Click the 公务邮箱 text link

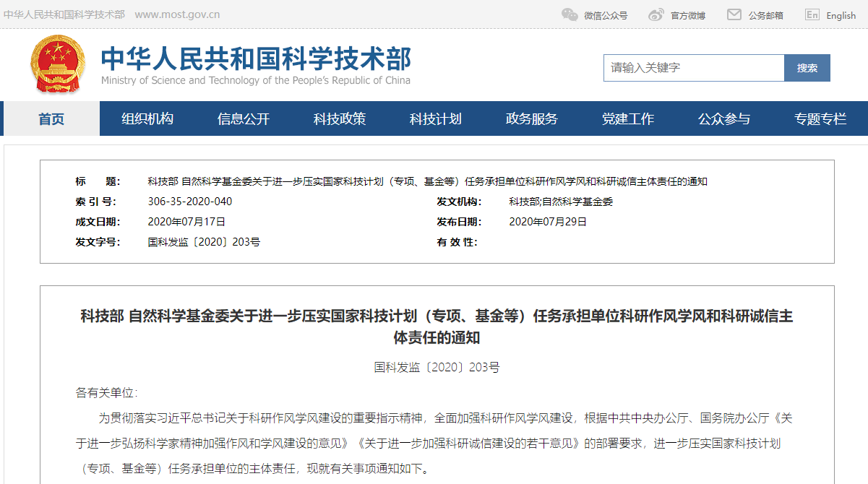765,15
